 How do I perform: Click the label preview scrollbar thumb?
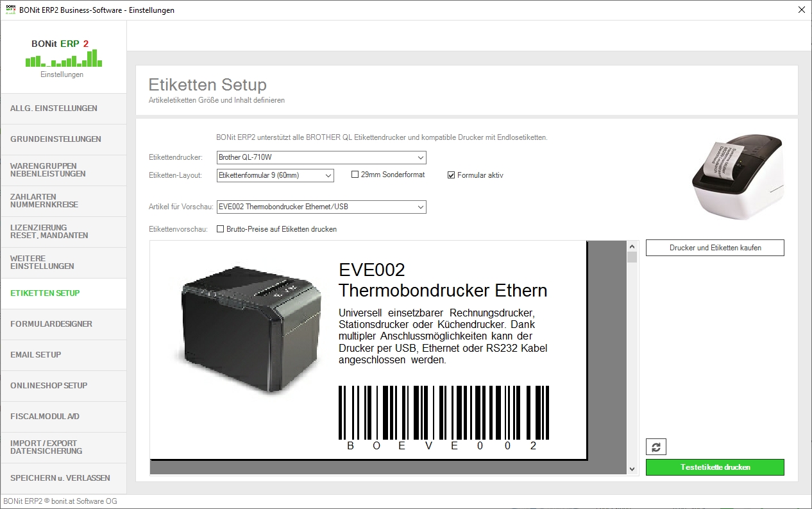(632, 257)
